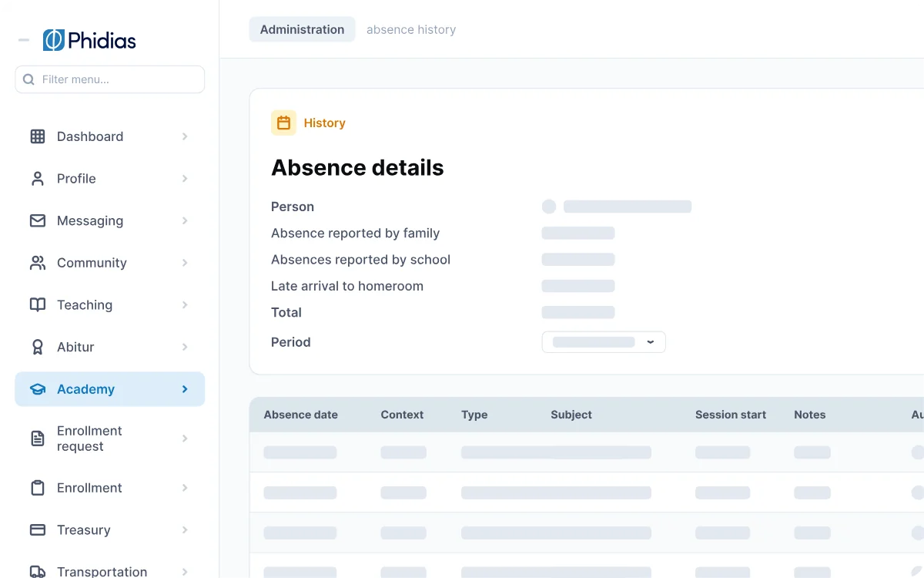
Task: Click the Community people icon
Action: pyautogui.click(x=37, y=263)
